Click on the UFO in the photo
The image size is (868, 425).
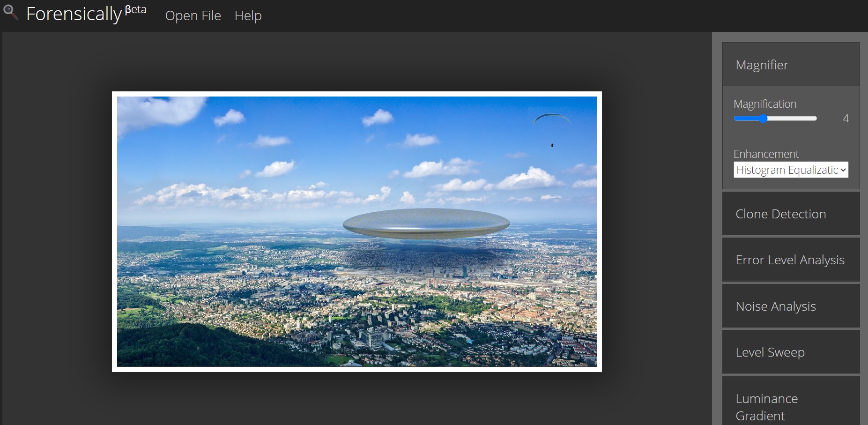(x=426, y=221)
